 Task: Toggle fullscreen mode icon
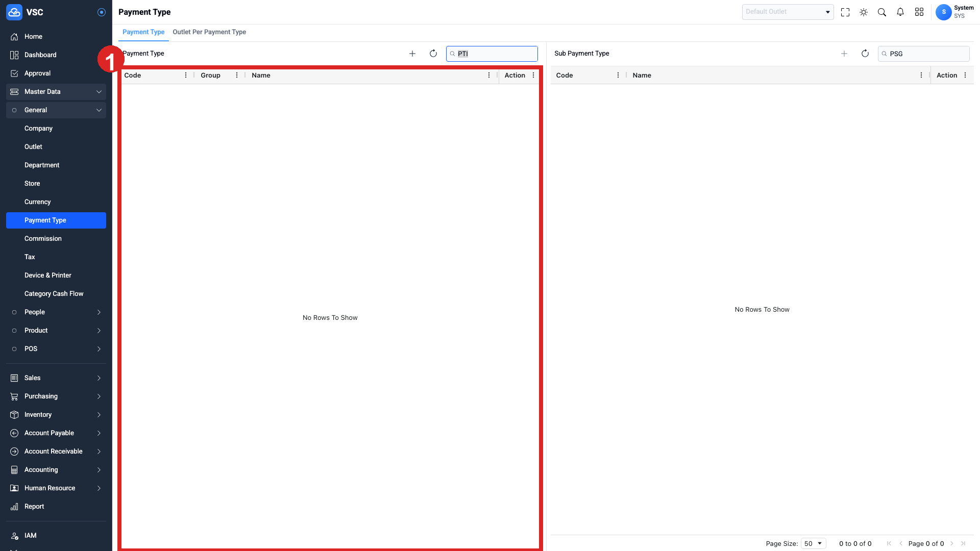coord(845,12)
